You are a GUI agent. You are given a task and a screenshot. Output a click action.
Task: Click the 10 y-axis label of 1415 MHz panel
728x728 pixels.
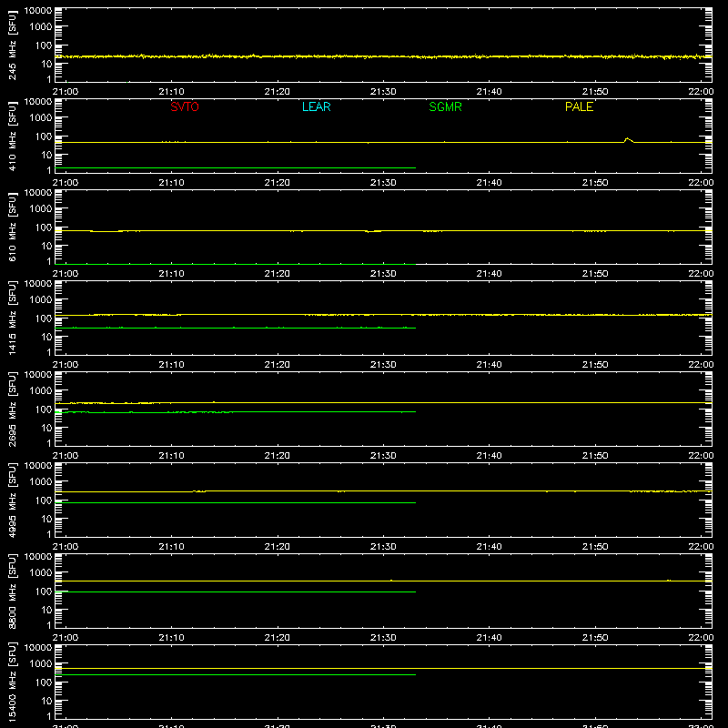(47, 337)
